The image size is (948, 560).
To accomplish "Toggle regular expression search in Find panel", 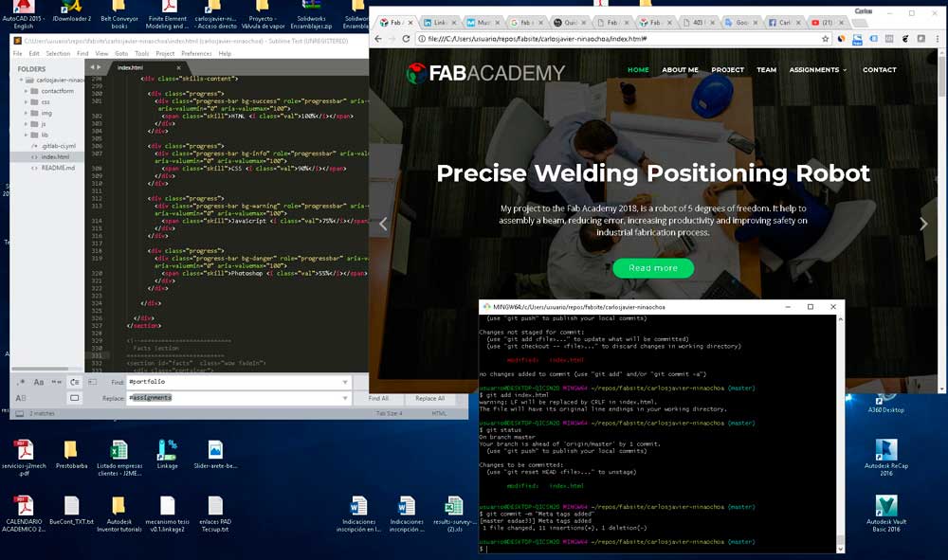I will pos(21,382).
